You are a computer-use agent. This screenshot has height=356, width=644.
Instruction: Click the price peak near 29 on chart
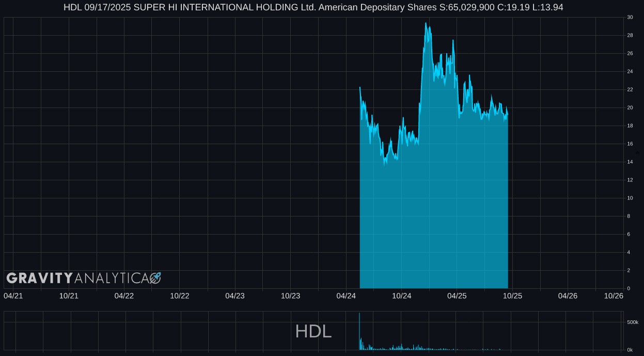426,23
